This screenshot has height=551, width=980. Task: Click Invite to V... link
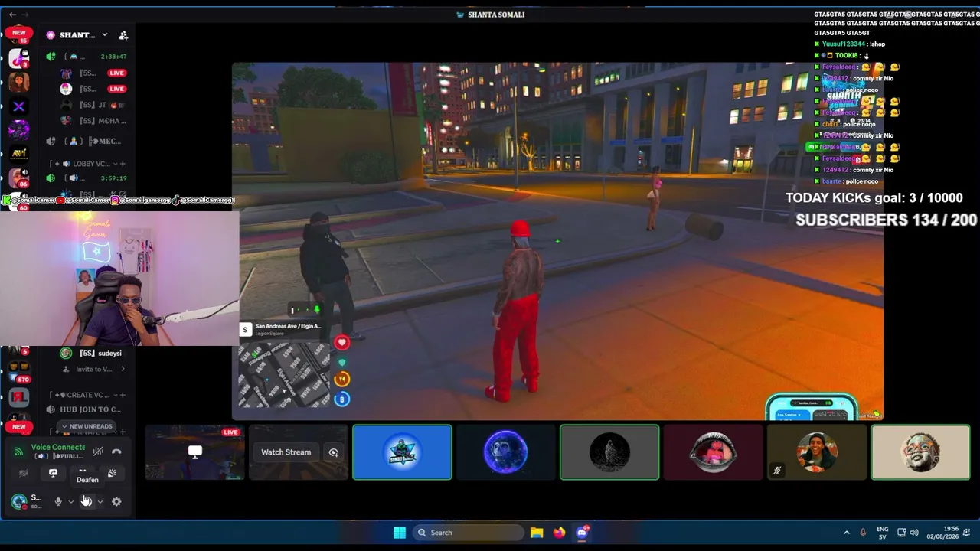pyautogui.click(x=93, y=369)
